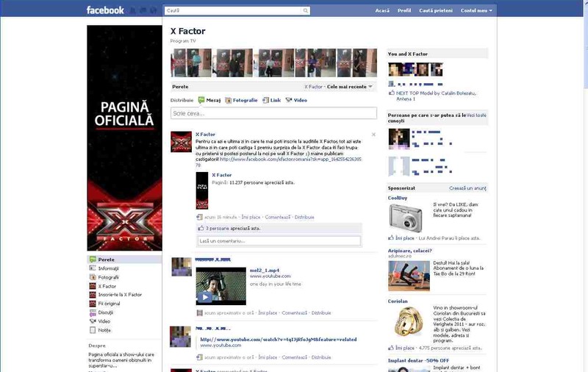
Task: Hide the X Factor post with X
Action: point(373,135)
